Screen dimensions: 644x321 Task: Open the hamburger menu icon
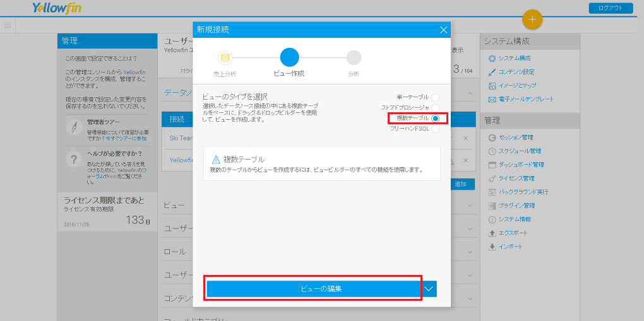(x=8, y=25)
